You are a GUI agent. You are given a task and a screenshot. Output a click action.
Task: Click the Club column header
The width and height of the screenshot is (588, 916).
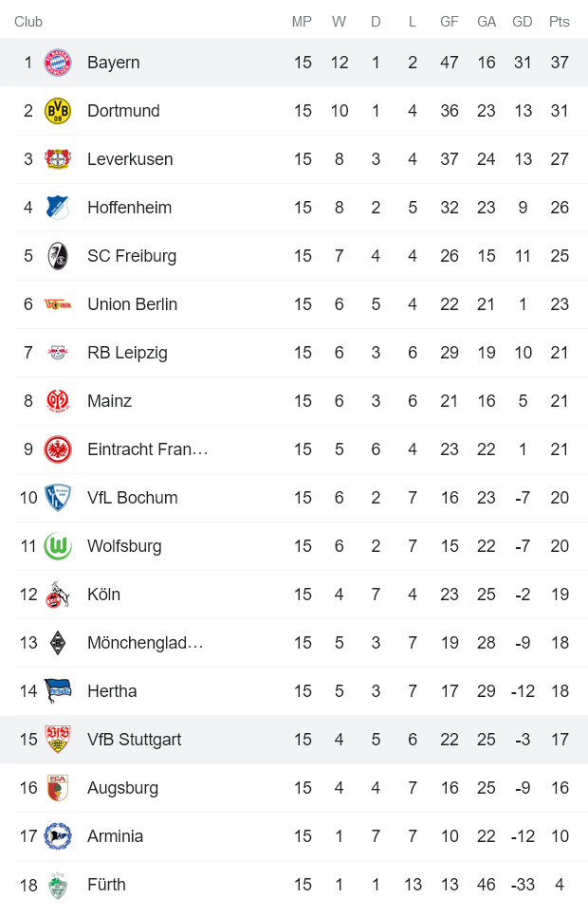click(28, 21)
